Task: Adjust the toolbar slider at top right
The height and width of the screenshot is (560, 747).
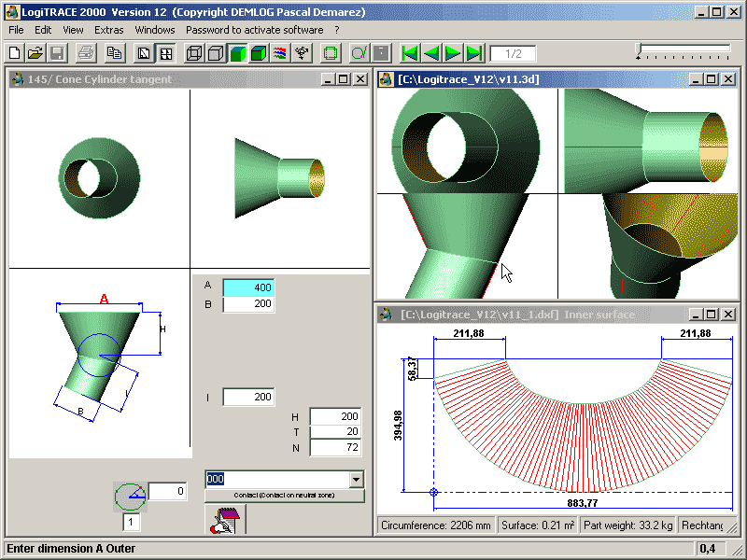Action: coord(683,51)
